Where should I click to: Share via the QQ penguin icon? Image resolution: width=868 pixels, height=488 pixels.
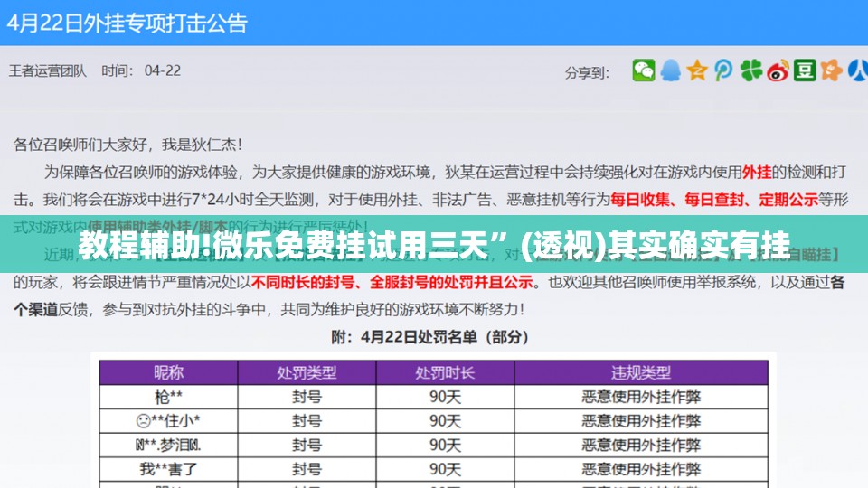click(x=670, y=70)
